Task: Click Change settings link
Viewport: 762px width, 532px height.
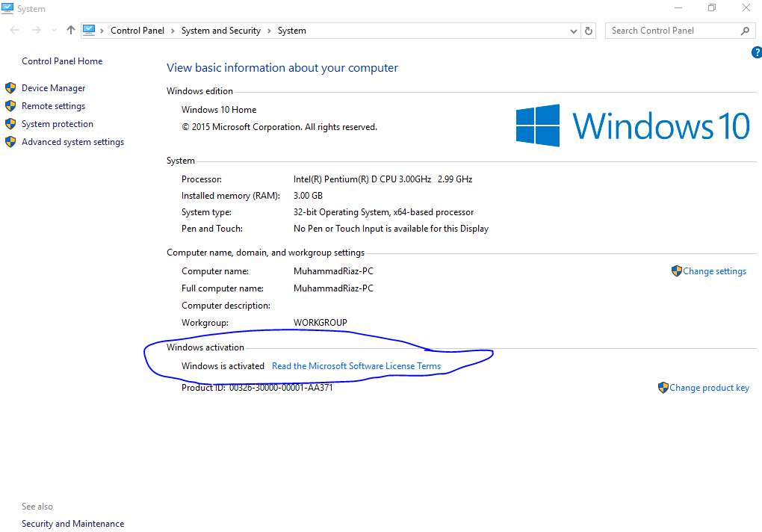Action: coord(714,271)
